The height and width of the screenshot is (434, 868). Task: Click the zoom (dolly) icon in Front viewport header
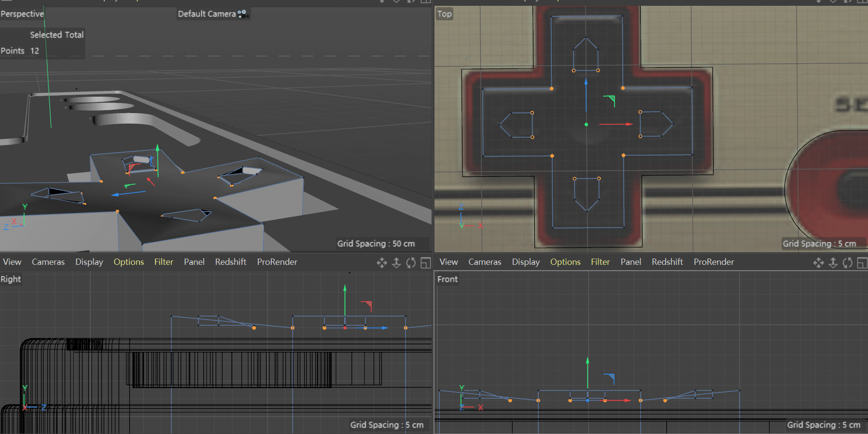coord(833,262)
